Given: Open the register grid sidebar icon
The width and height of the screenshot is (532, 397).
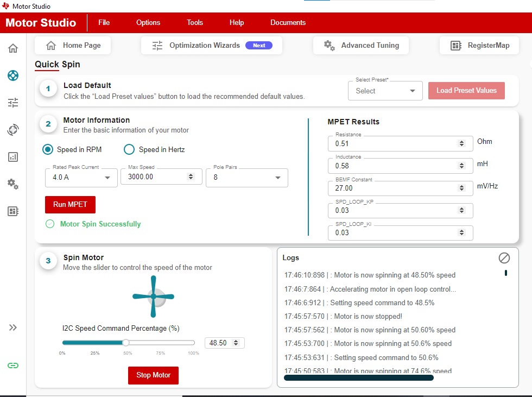Looking at the screenshot, I should (13, 211).
